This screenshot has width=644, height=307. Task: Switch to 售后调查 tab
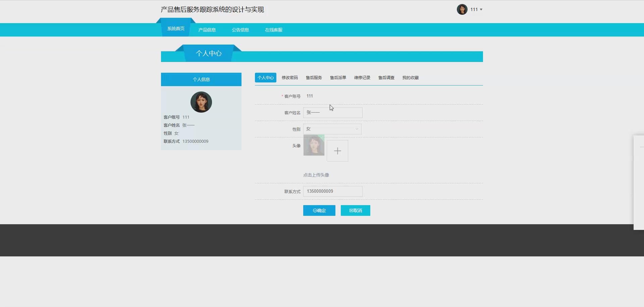tap(386, 77)
